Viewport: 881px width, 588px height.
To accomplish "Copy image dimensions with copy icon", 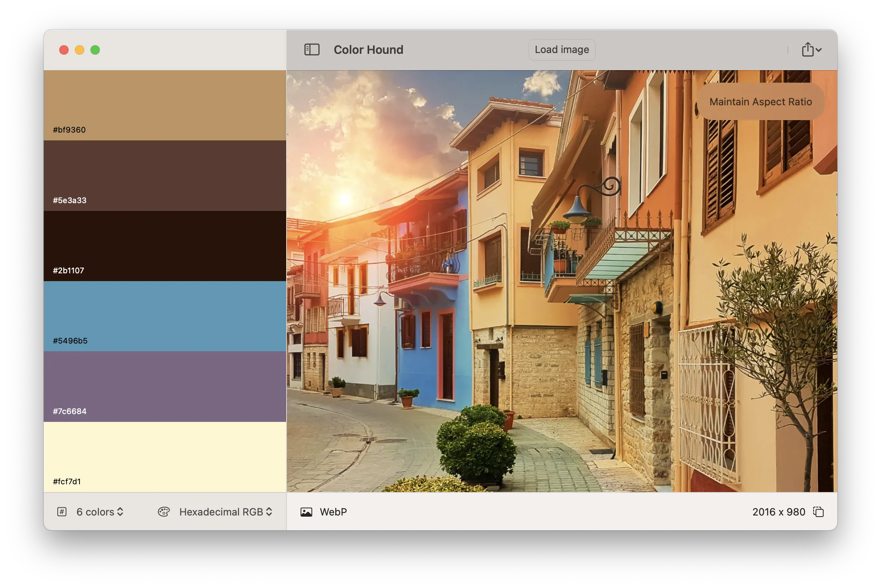I will (x=818, y=512).
